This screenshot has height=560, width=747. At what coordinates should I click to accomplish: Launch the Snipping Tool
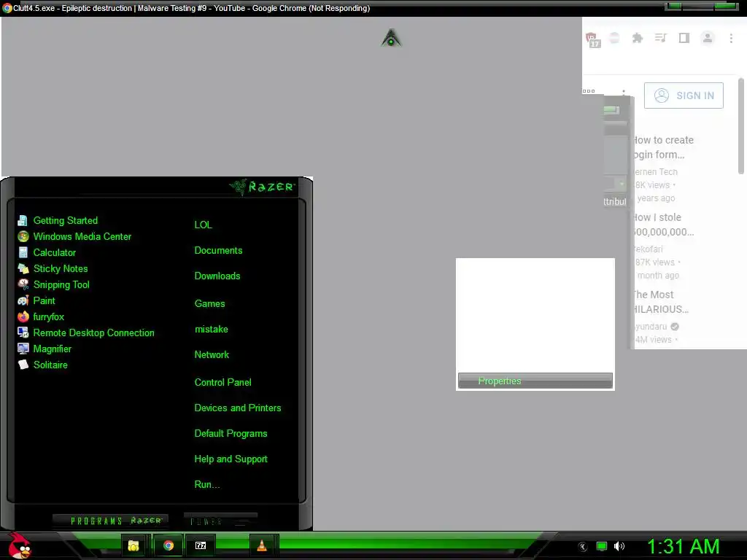click(53, 285)
